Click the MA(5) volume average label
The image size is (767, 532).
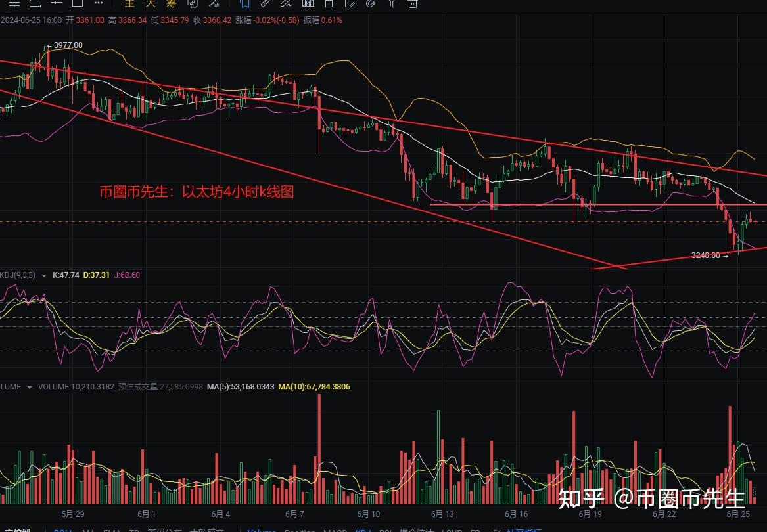click(240, 387)
